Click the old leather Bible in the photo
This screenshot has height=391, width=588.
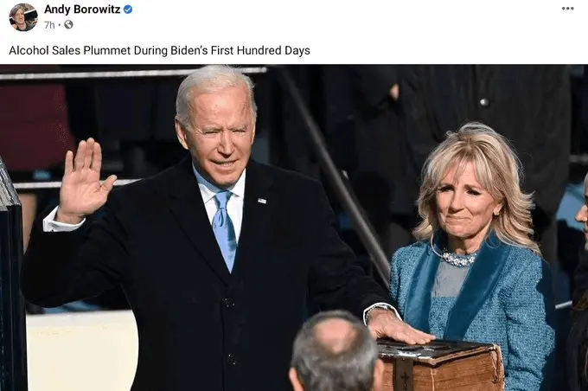tap(441, 365)
